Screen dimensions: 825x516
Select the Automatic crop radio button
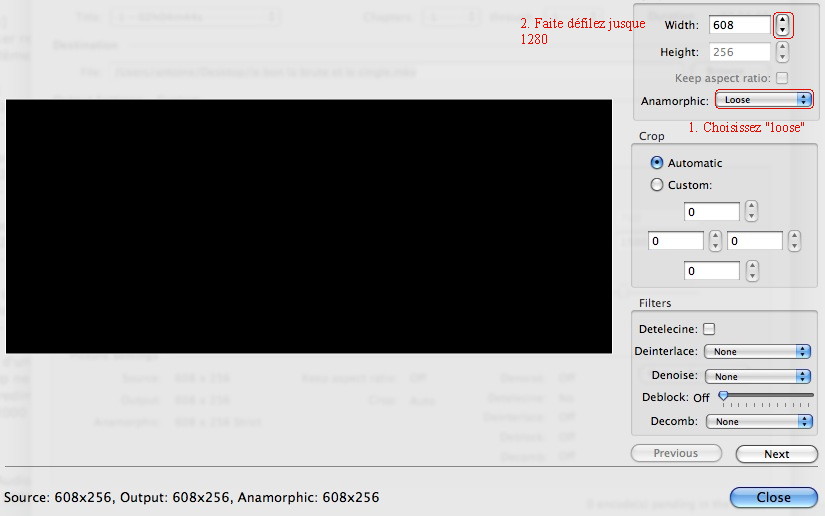657,163
